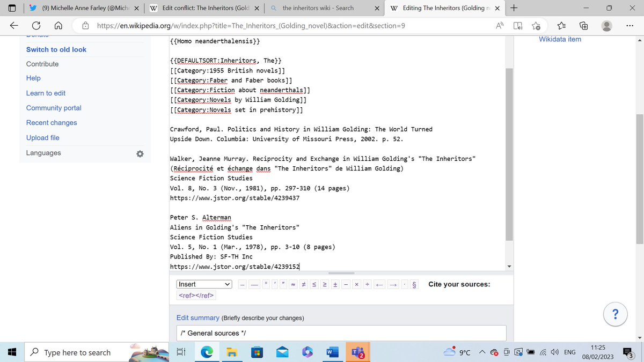This screenshot has width=644, height=362.
Task: Show hidden system tray icons
Action: (482, 352)
